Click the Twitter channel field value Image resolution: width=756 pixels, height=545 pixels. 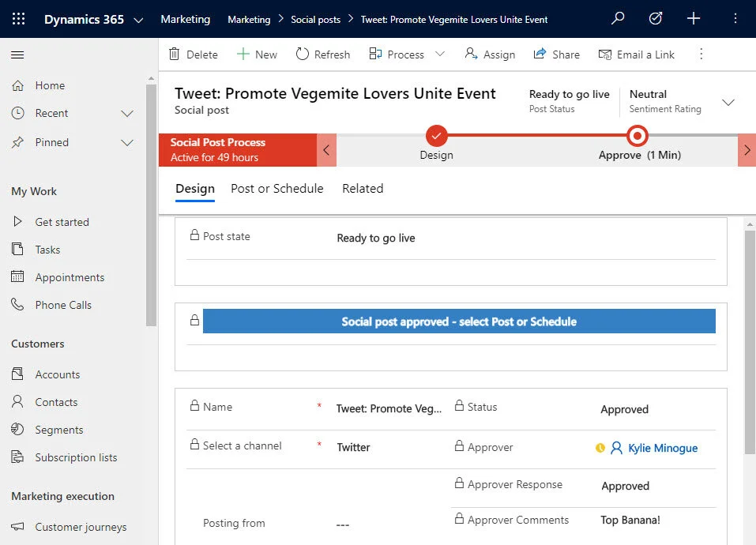click(353, 447)
